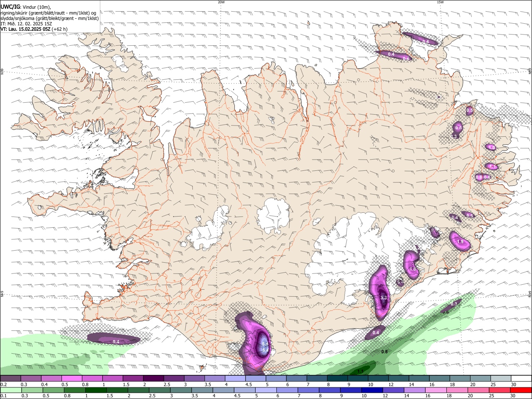Image resolution: width=532 pixels, height=399 pixels.
Task: Click the 4 light lavender snow legend swatch
Action: pos(234,378)
